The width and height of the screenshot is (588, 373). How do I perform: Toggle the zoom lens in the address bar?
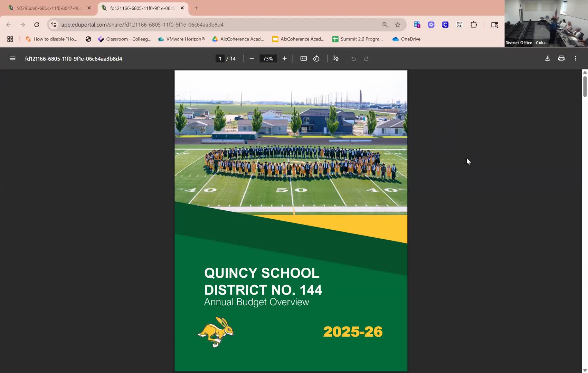pyautogui.click(x=385, y=25)
